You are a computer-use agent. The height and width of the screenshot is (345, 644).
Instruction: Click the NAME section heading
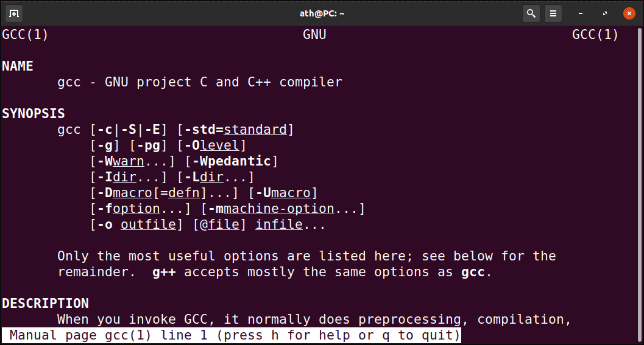click(18, 66)
